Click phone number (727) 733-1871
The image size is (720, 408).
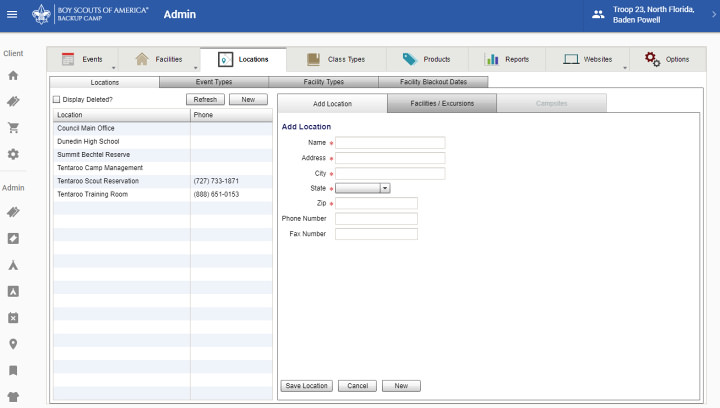[216, 181]
